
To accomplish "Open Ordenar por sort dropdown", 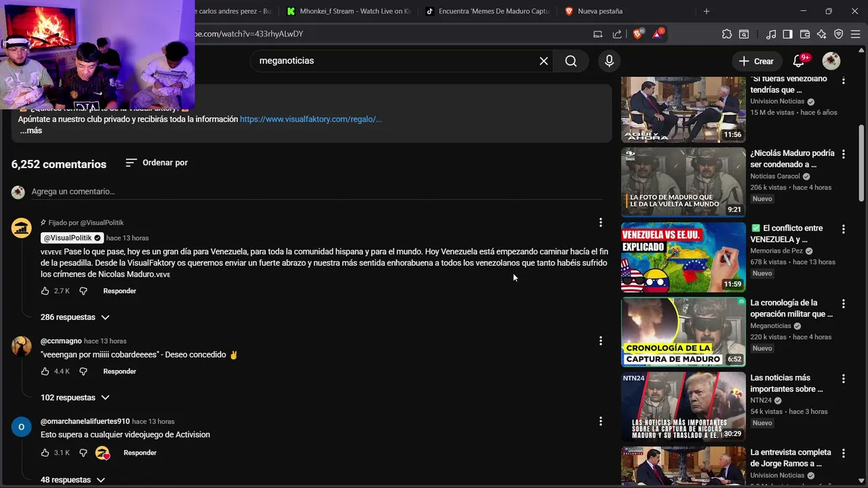I will tap(157, 163).
